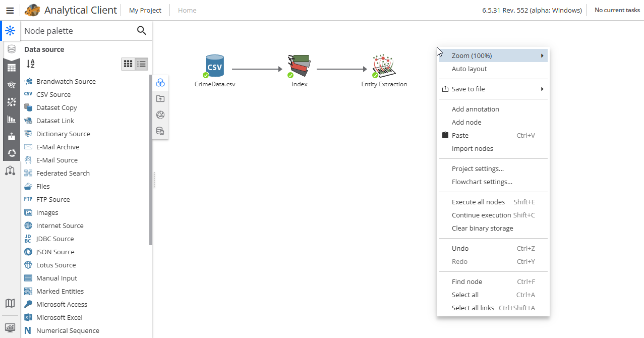Open the bar chart visualization category
644x338 pixels.
[11, 119]
